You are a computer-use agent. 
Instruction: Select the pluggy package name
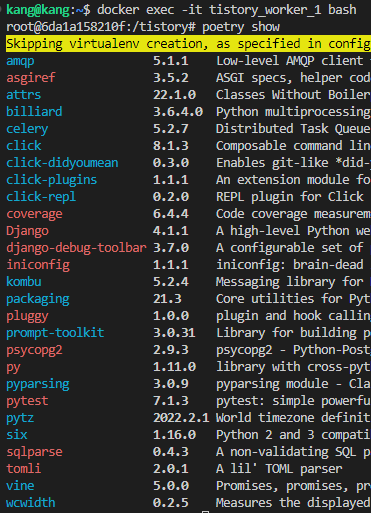(x=27, y=316)
